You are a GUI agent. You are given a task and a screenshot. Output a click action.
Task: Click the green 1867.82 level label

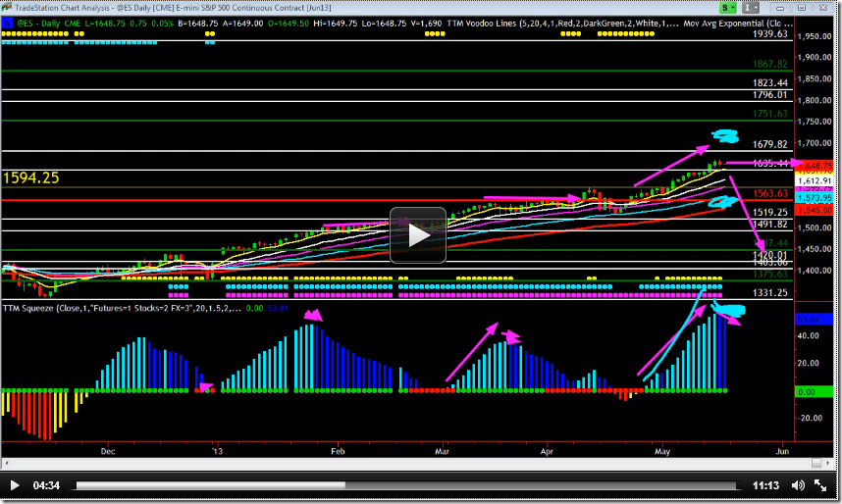coord(770,64)
